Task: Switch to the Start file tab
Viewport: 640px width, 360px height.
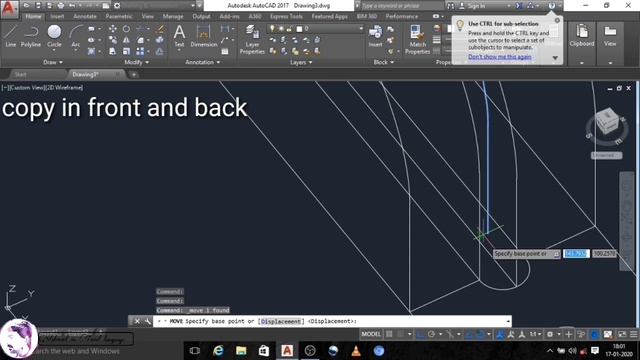Action: coord(20,74)
